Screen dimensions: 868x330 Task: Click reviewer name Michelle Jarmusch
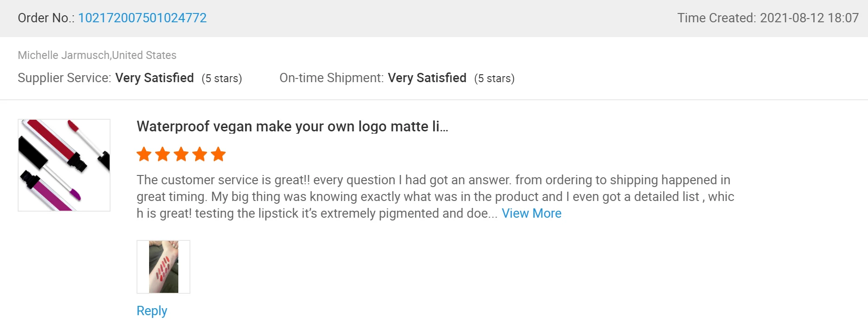[x=63, y=55]
